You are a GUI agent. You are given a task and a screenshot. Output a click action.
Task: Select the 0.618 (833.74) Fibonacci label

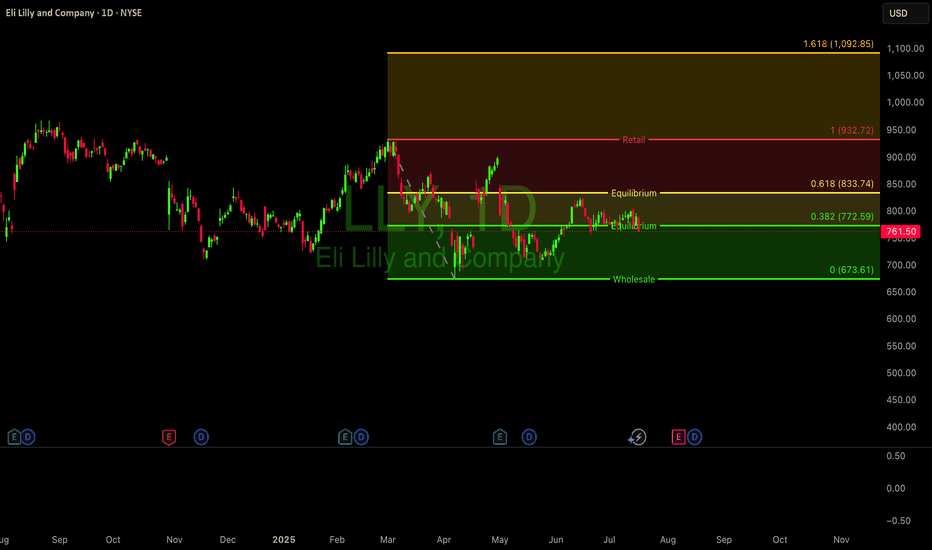point(842,184)
